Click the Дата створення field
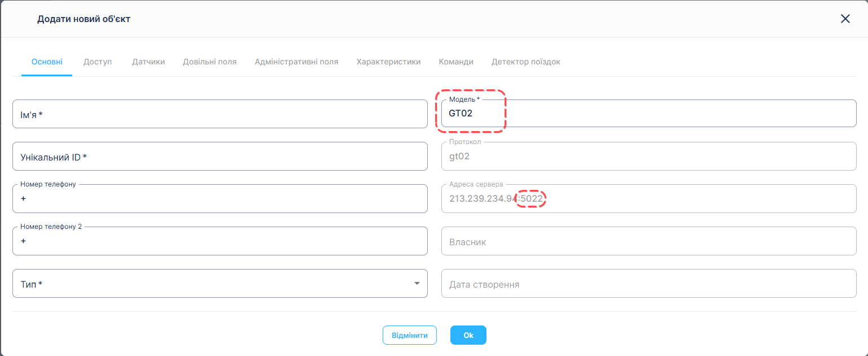 tap(648, 284)
